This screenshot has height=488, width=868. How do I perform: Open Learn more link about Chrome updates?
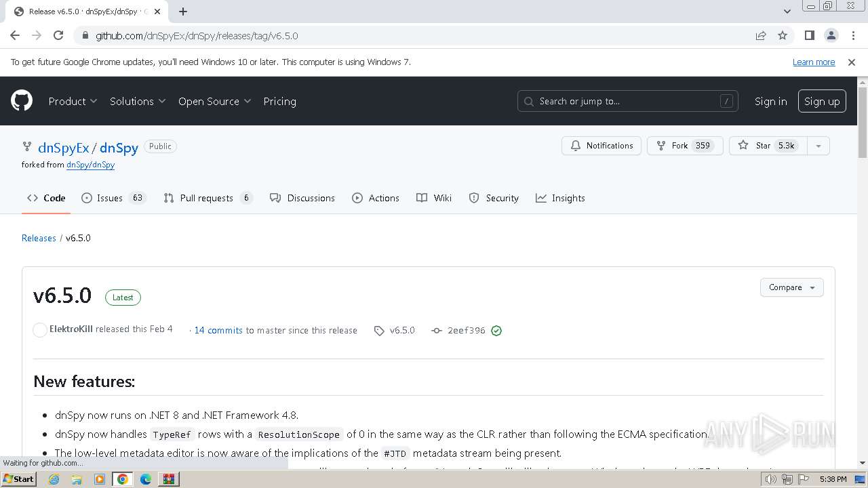click(814, 62)
